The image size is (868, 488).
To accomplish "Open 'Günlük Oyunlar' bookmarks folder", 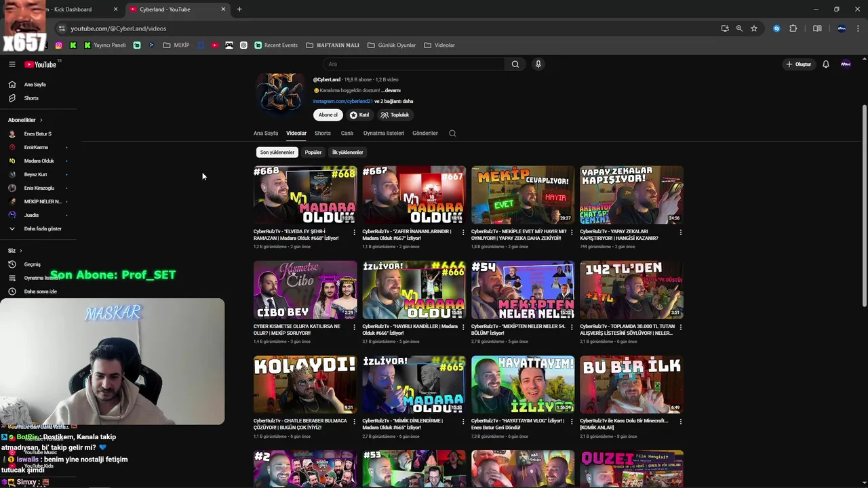I will (391, 45).
